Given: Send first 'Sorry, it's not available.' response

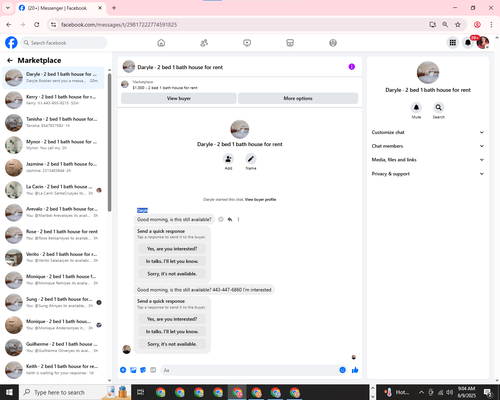Looking at the screenshot, I should [x=172, y=274].
